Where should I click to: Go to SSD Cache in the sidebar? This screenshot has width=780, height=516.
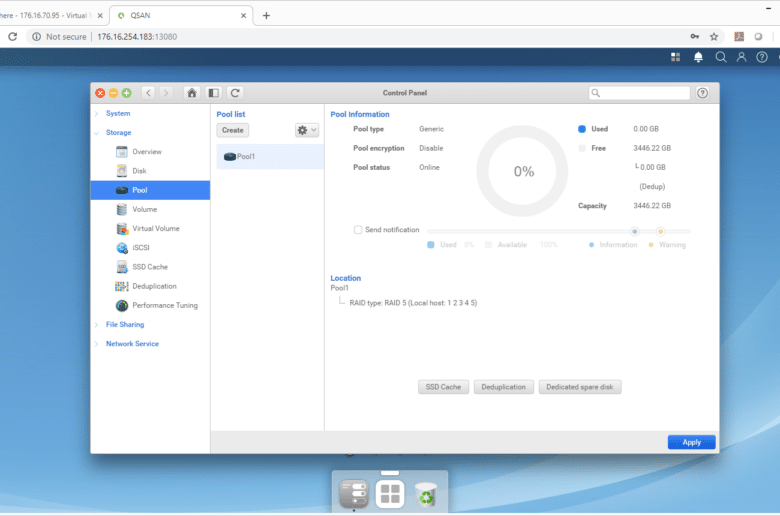click(x=150, y=267)
